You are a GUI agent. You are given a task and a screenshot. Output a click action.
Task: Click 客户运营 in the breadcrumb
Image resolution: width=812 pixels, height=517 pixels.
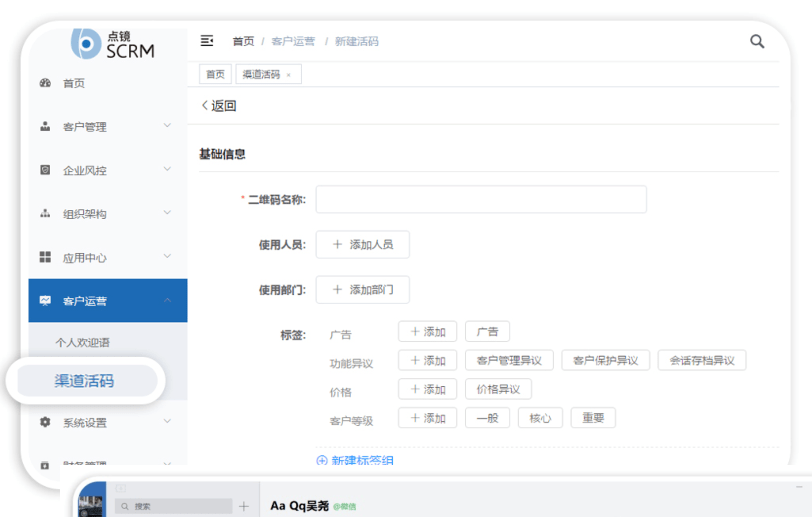click(x=293, y=41)
